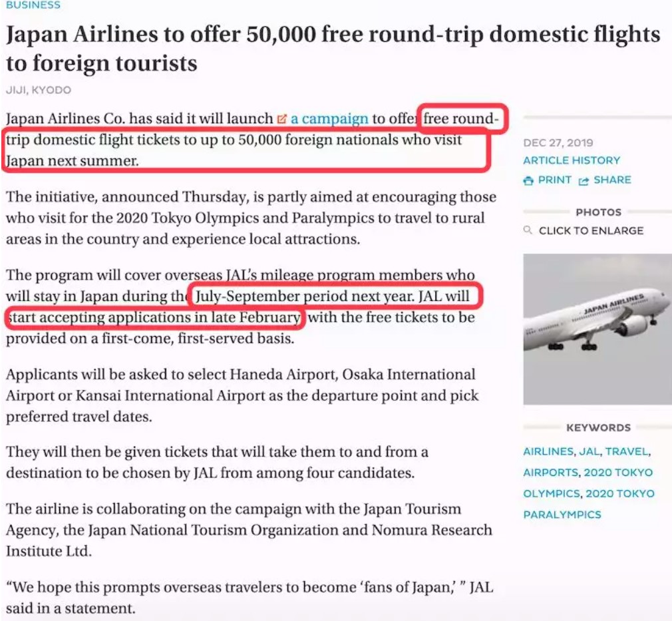This screenshot has width=672, height=621.
Task: Click the external link icon before 'a campaign'
Action: (281, 119)
